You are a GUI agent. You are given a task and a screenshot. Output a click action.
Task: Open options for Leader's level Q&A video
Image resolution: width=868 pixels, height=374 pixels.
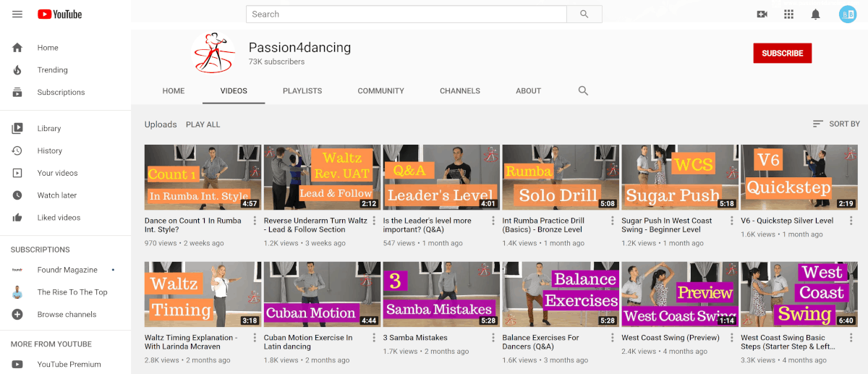tap(493, 221)
